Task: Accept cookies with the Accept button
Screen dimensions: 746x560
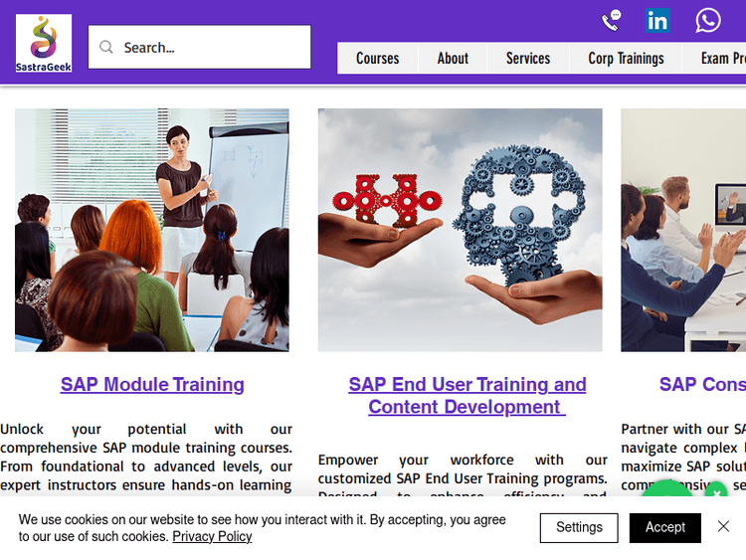Action: tap(664, 527)
